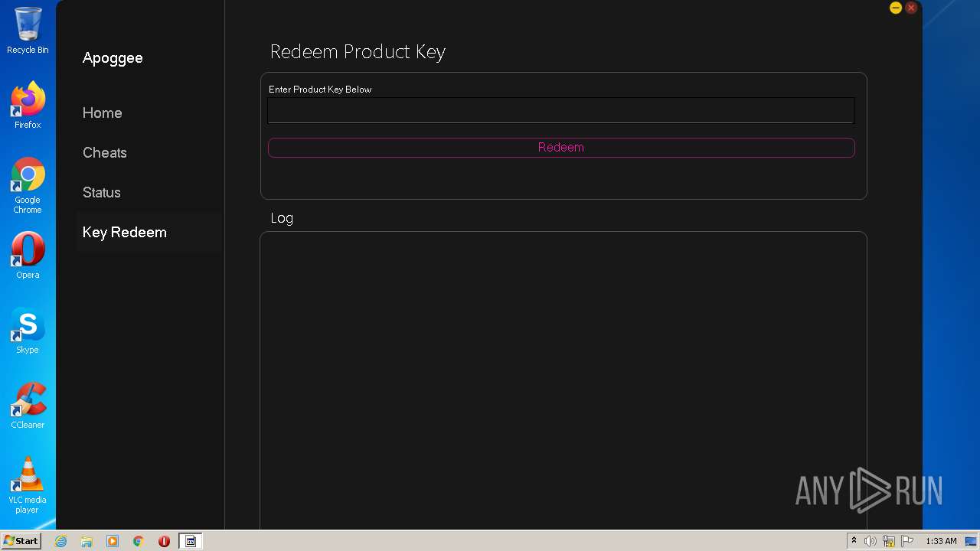
Task: Minimize the Apoggee window with yellow button
Action: [x=895, y=8]
